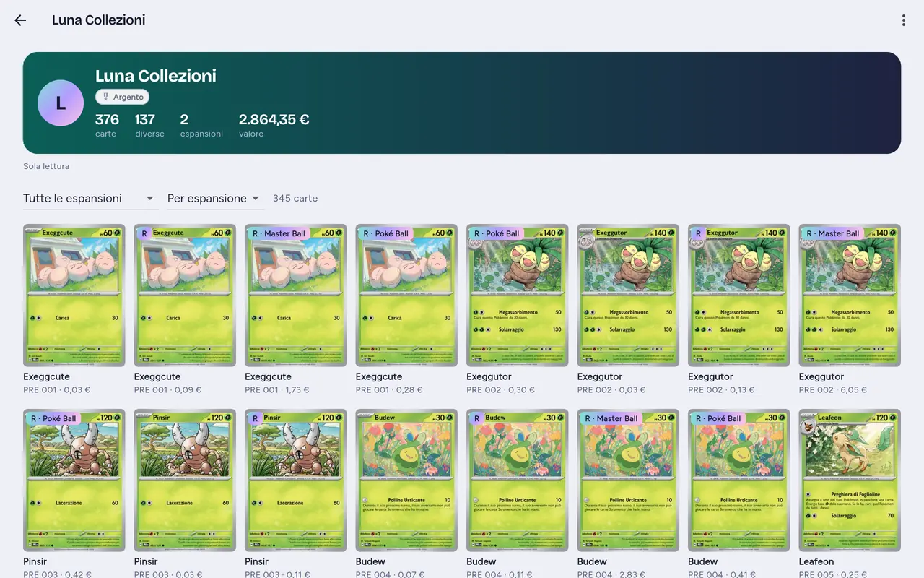Click R Poké Ball badge on Exeggutor
Image resolution: width=924 pixels, height=578 pixels.
(x=497, y=233)
